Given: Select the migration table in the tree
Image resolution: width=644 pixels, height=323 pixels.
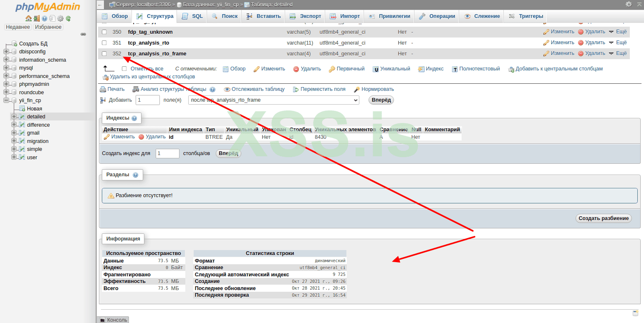Looking at the screenshot, I should [38, 141].
